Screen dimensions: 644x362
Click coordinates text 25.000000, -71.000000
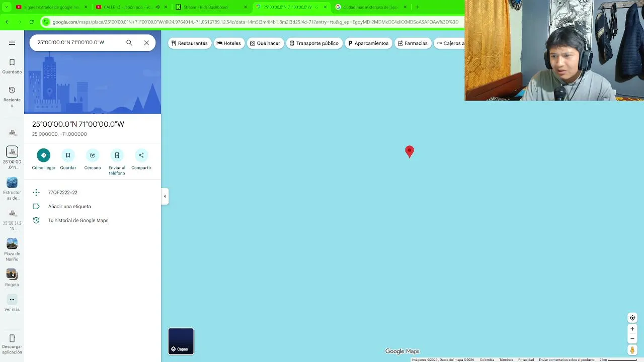point(59,134)
